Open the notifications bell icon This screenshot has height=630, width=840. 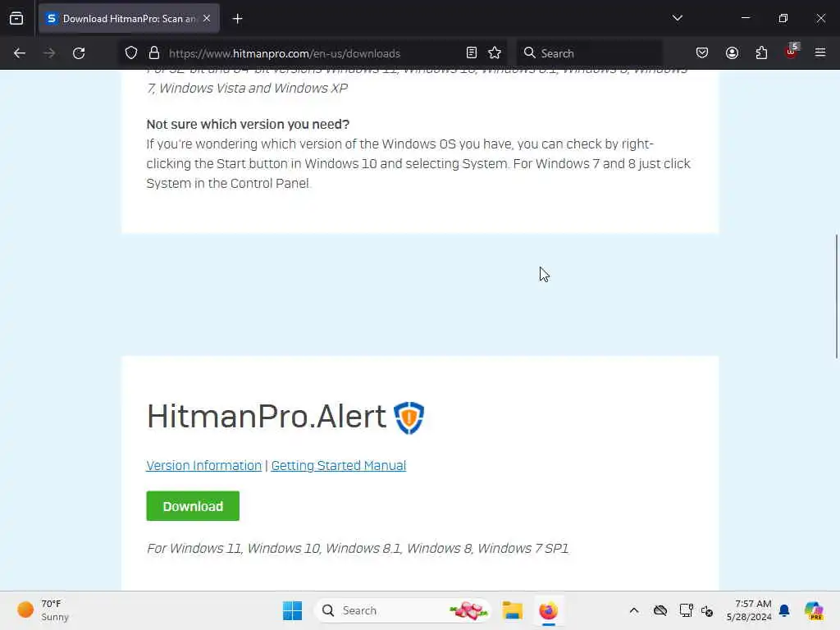(x=784, y=610)
